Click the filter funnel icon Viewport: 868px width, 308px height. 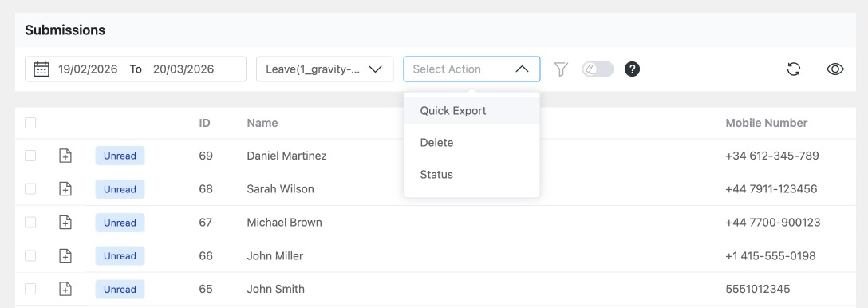(x=562, y=69)
